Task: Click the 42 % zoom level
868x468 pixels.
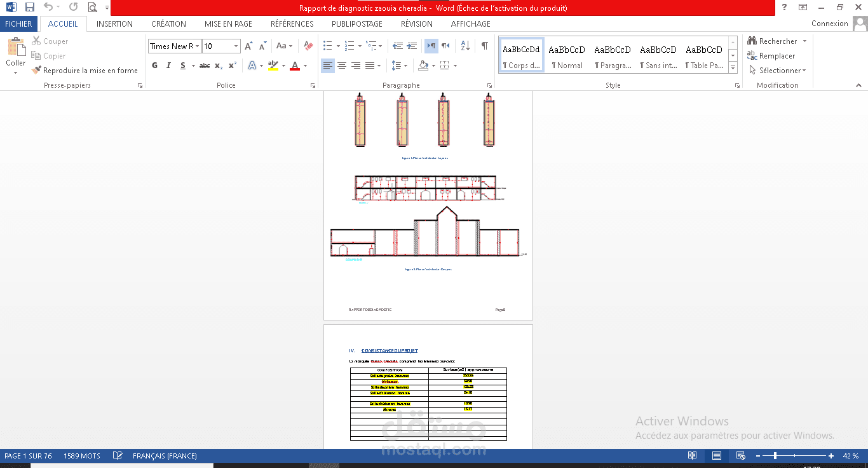Action: [851, 456]
